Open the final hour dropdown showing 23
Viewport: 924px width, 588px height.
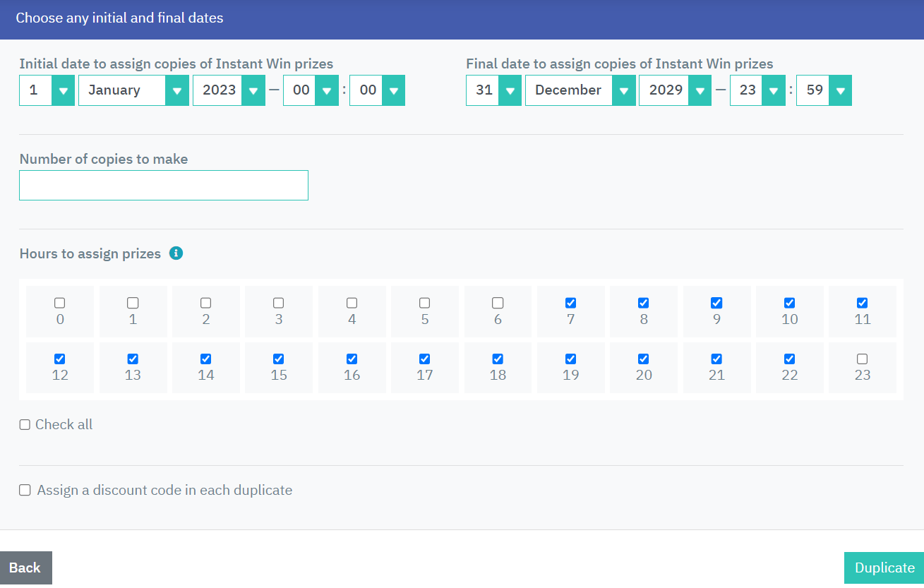click(757, 90)
